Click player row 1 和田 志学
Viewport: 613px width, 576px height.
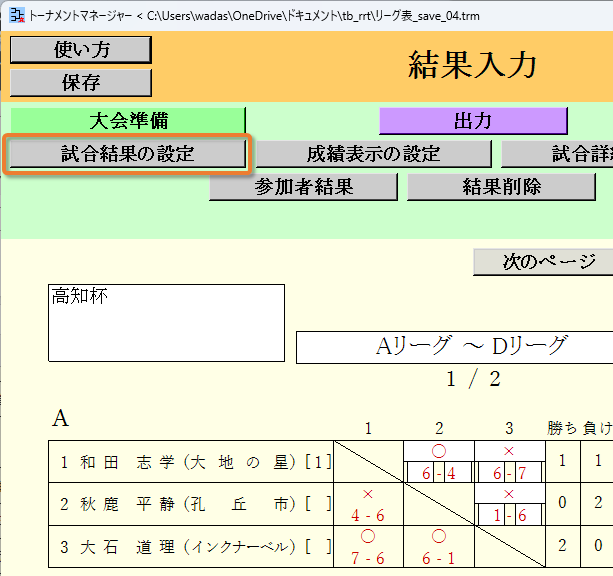click(191, 462)
